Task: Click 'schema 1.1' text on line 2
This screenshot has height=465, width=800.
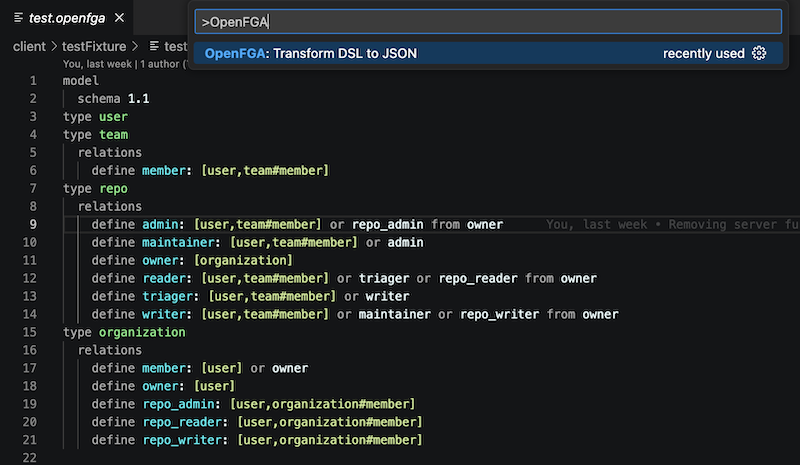Action: coord(113,99)
